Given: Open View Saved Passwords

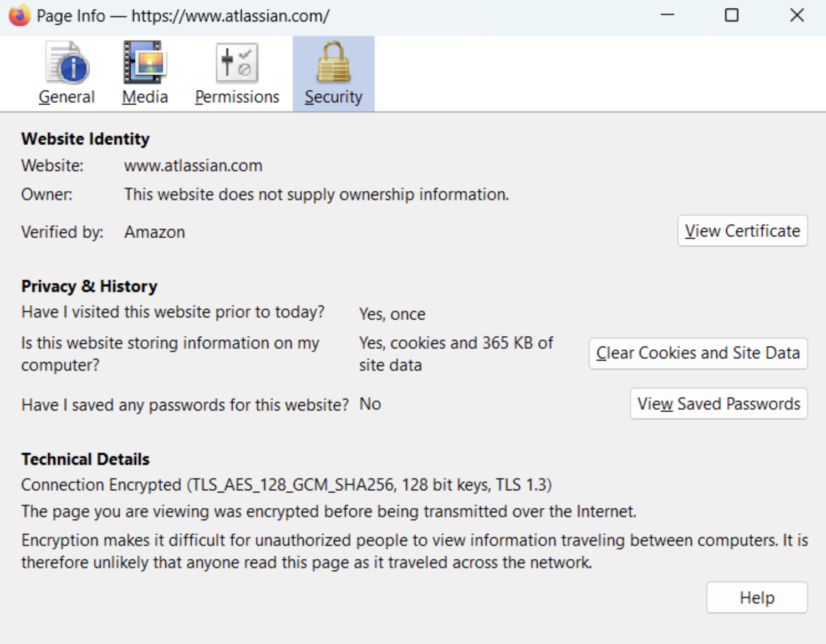Looking at the screenshot, I should [718, 403].
